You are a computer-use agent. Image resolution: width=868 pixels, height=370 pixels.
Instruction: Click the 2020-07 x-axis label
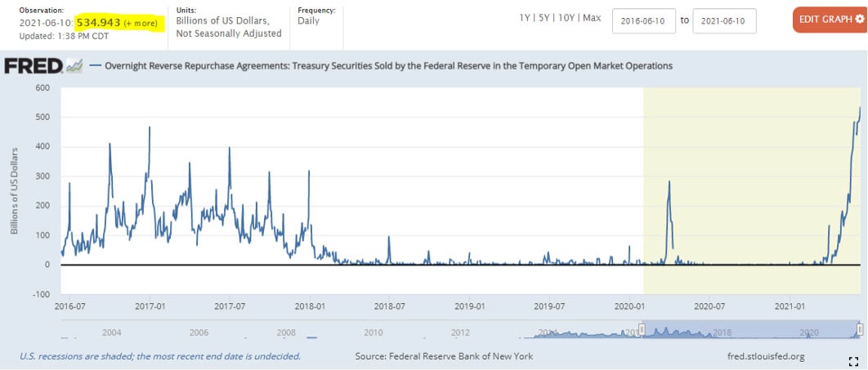[709, 305]
